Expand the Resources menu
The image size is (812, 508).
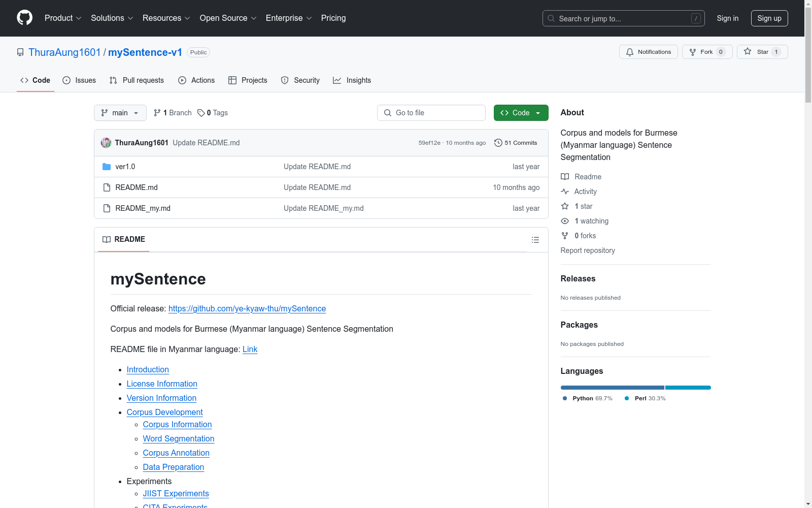coord(166,18)
